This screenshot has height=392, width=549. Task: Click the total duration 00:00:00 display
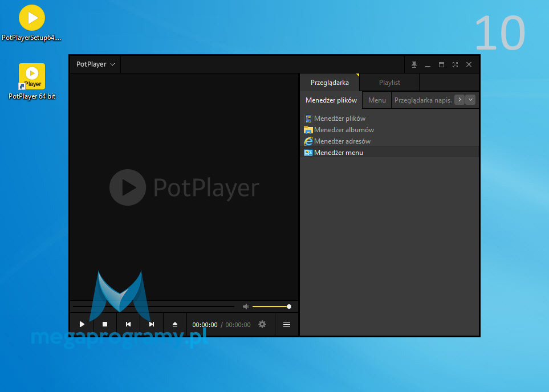pos(238,325)
